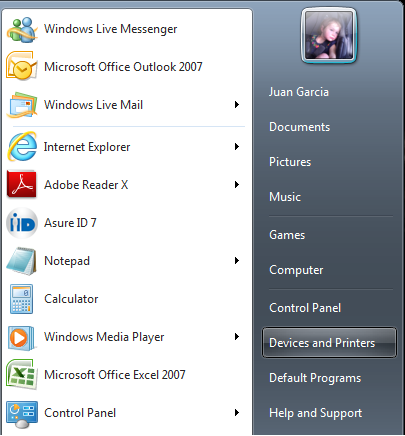
Task: Open the Asure ID 7 icon
Action: click(x=22, y=223)
